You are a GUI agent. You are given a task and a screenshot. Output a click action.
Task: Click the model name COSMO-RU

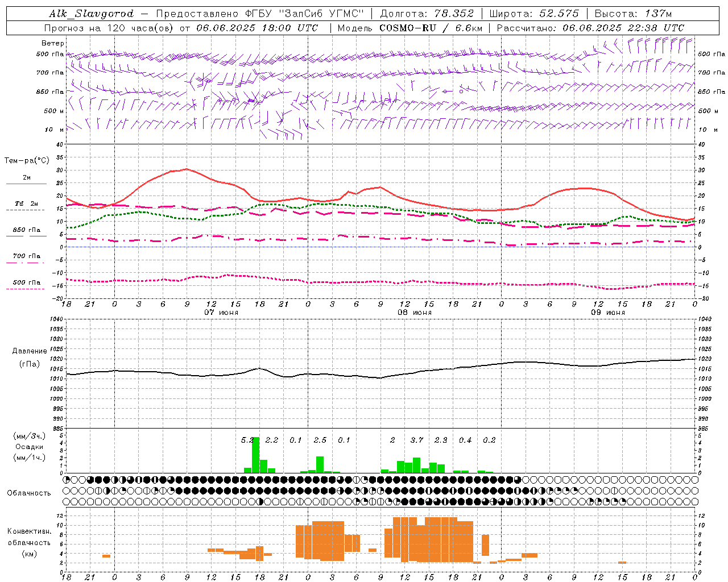pos(408,28)
